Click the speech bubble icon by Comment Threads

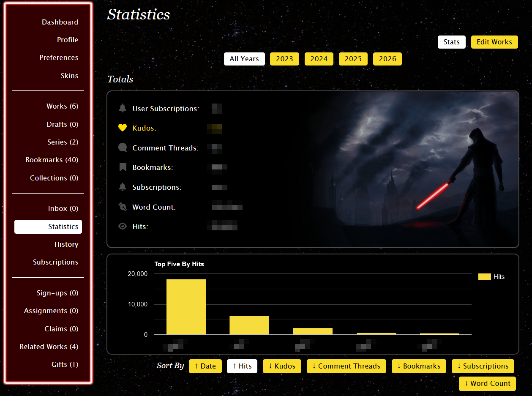[x=123, y=147]
